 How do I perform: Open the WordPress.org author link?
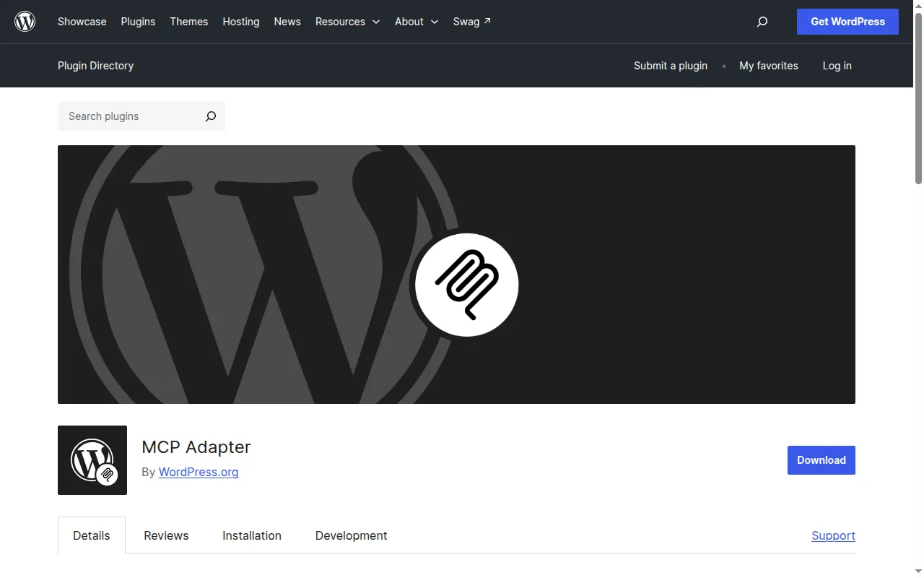tap(199, 472)
